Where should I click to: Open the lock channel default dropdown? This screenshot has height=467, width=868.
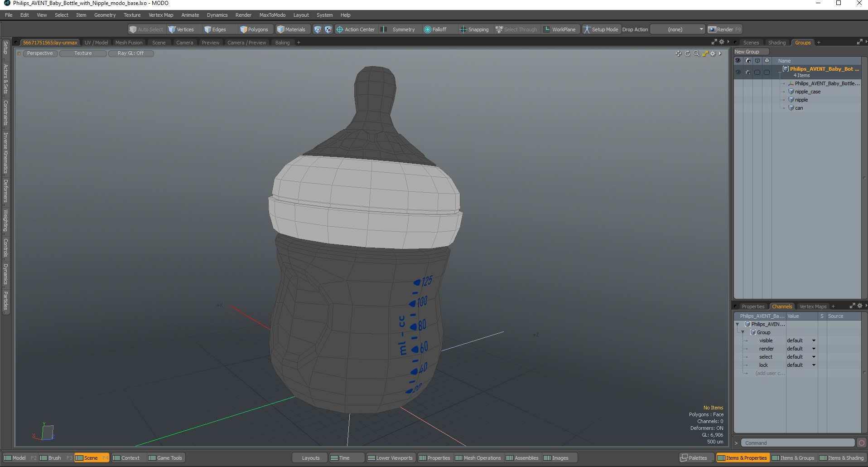(x=801, y=365)
